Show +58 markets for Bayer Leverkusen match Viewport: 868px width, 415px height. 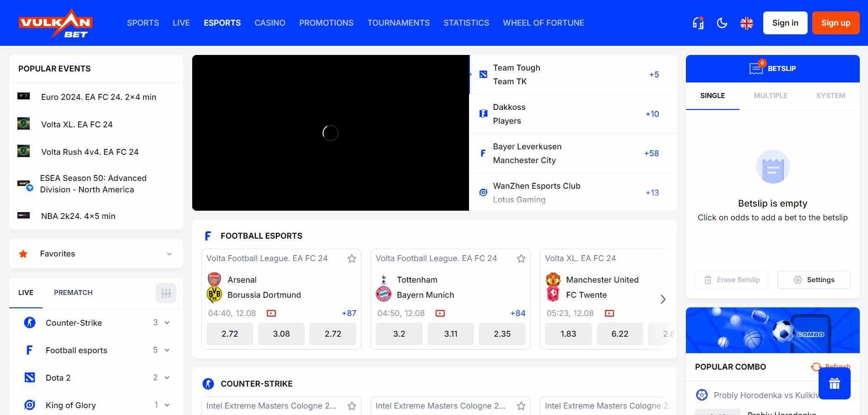[651, 153]
